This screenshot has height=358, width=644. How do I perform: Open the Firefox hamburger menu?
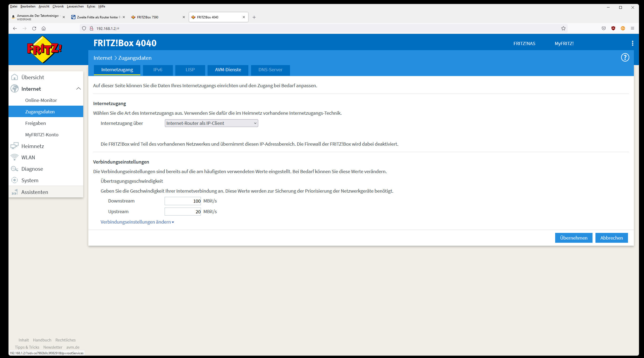click(x=633, y=28)
